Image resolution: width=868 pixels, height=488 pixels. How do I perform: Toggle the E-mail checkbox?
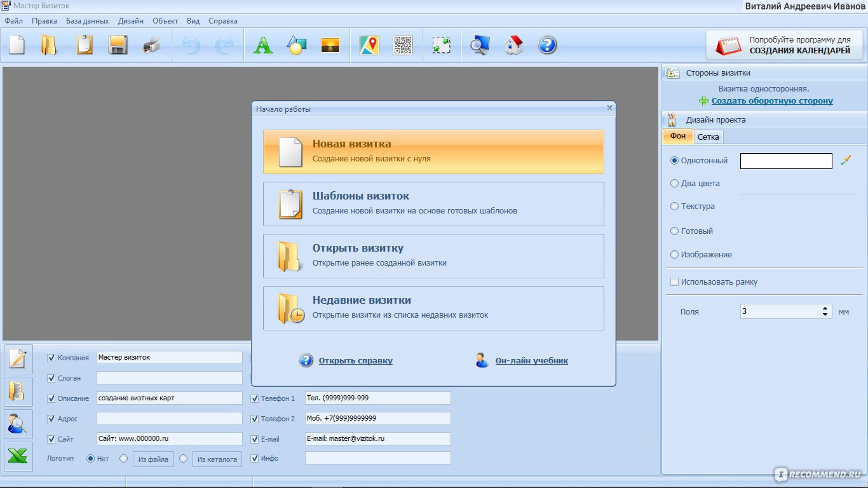pos(255,439)
